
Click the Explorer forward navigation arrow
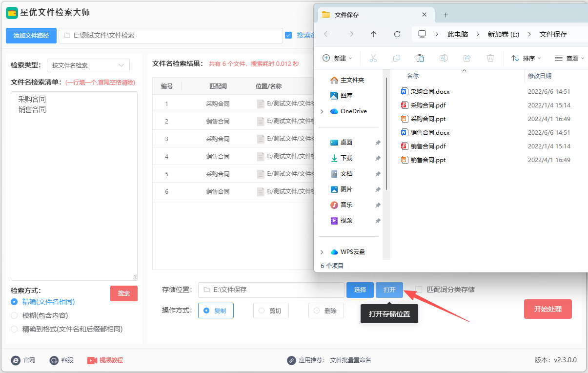350,34
